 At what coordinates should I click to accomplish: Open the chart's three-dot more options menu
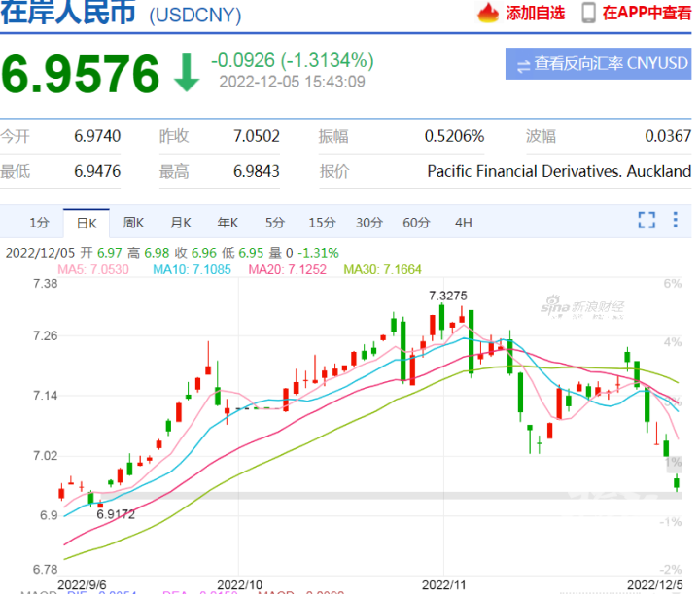point(676,221)
